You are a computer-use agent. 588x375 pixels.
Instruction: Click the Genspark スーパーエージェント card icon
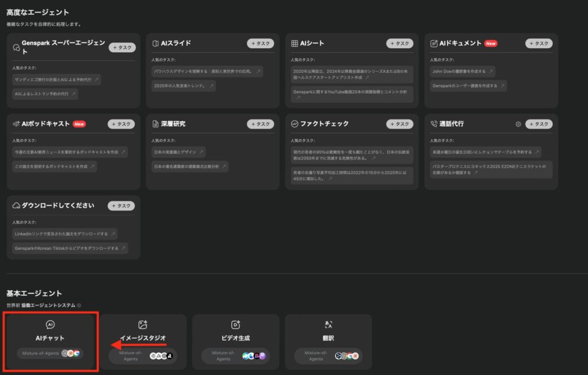click(x=16, y=48)
